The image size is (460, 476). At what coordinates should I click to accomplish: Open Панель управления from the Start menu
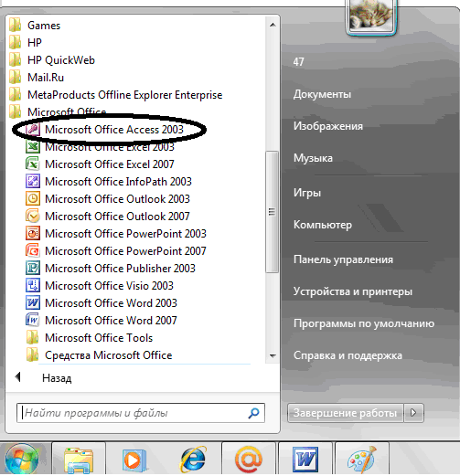tap(343, 259)
